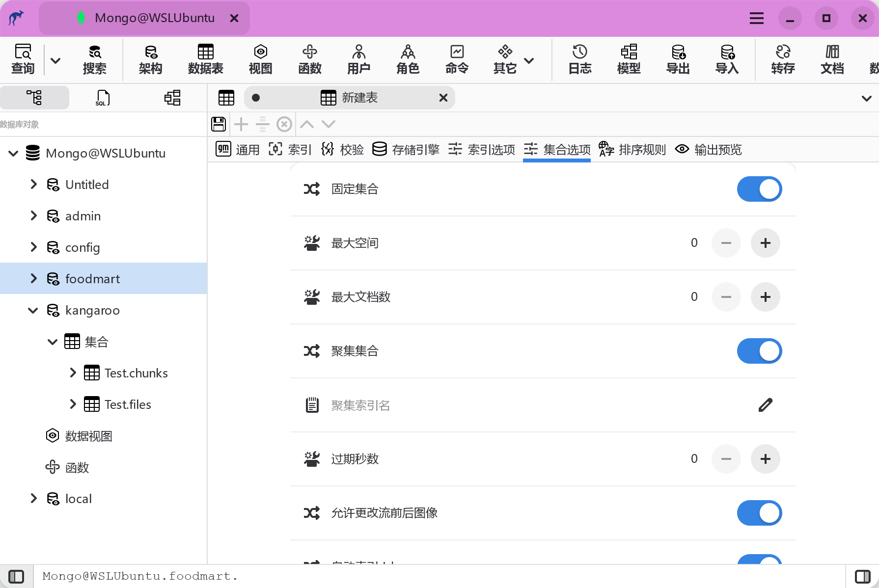Expand the Test.chunks collection

(72, 373)
